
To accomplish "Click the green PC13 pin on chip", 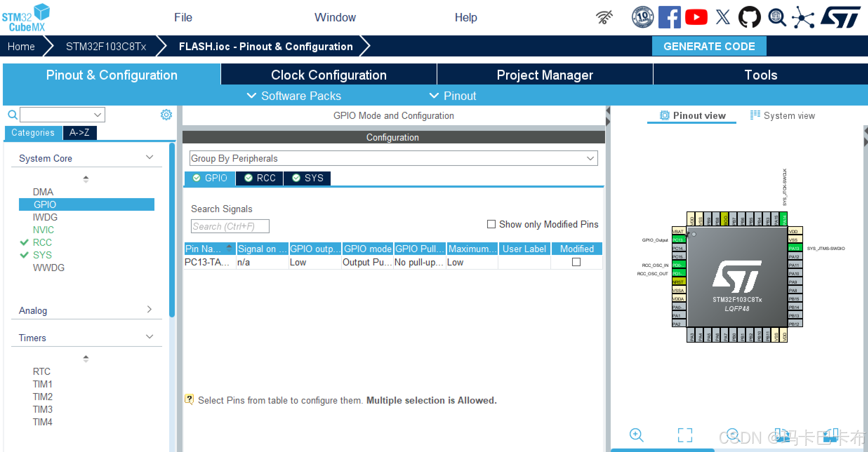I will 678,240.
